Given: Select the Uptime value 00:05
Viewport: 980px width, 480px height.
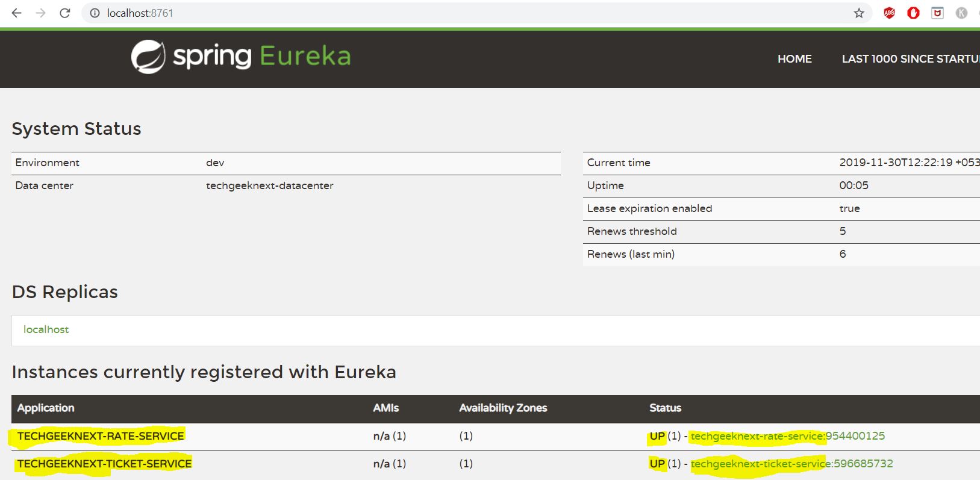Looking at the screenshot, I should 854,185.
